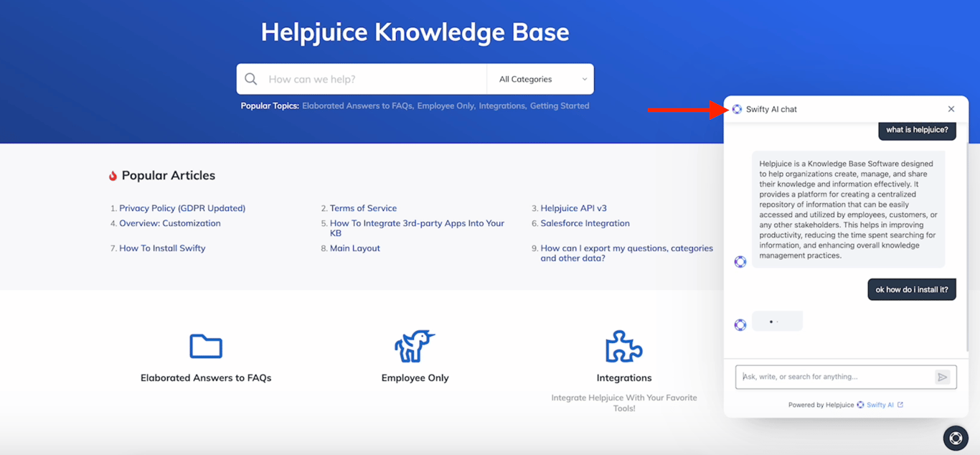
Task: Open How To Integrate 3rd-party Apps article
Action: [417, 228]
